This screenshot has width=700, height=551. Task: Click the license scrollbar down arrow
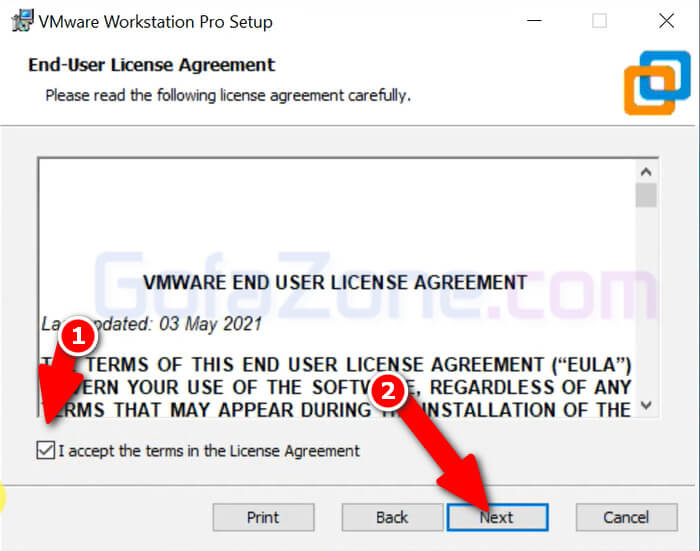[x=646, y=405]
